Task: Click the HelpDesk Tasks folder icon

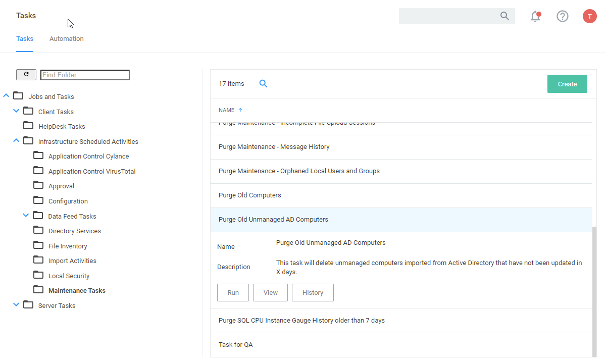Action: [x=29, y=126]
